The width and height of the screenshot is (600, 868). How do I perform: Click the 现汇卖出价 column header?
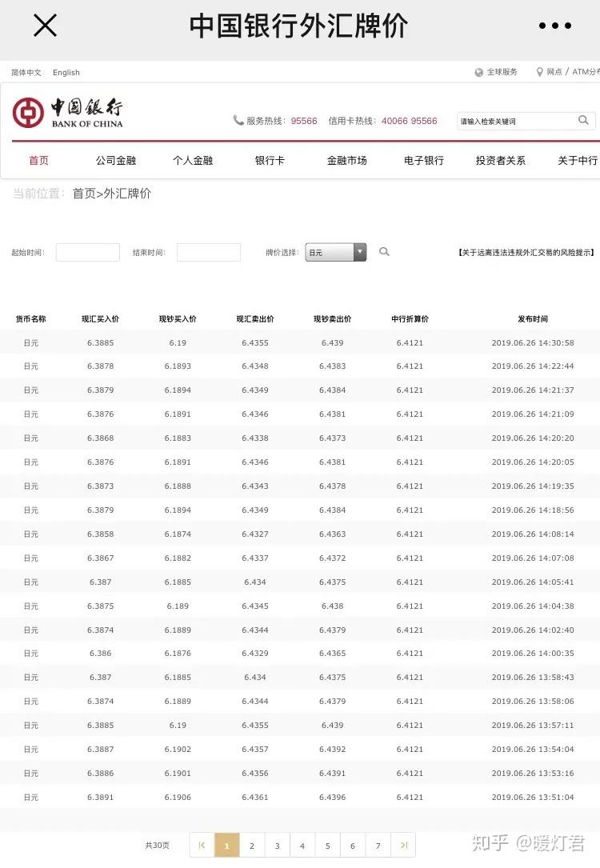pos(255,319)
